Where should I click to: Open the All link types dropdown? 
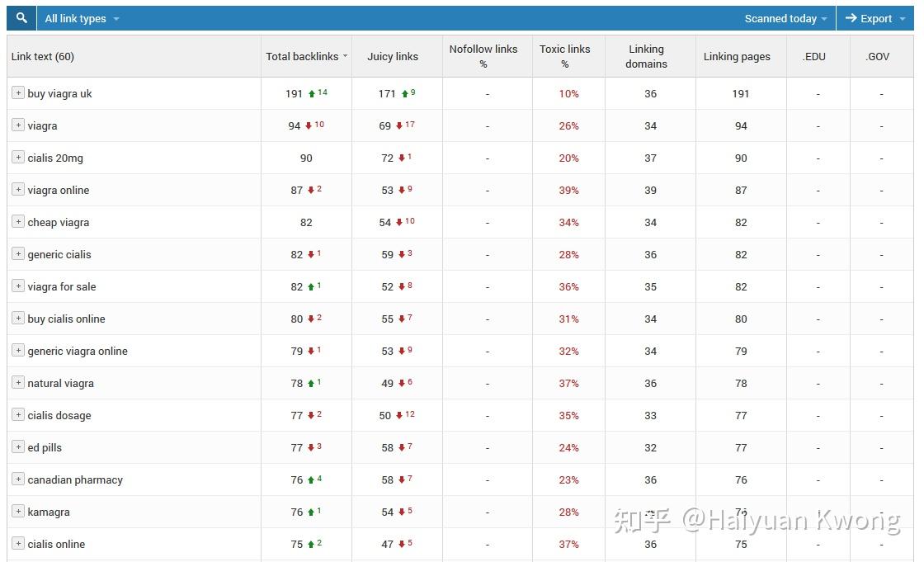[x=82, y=19]
